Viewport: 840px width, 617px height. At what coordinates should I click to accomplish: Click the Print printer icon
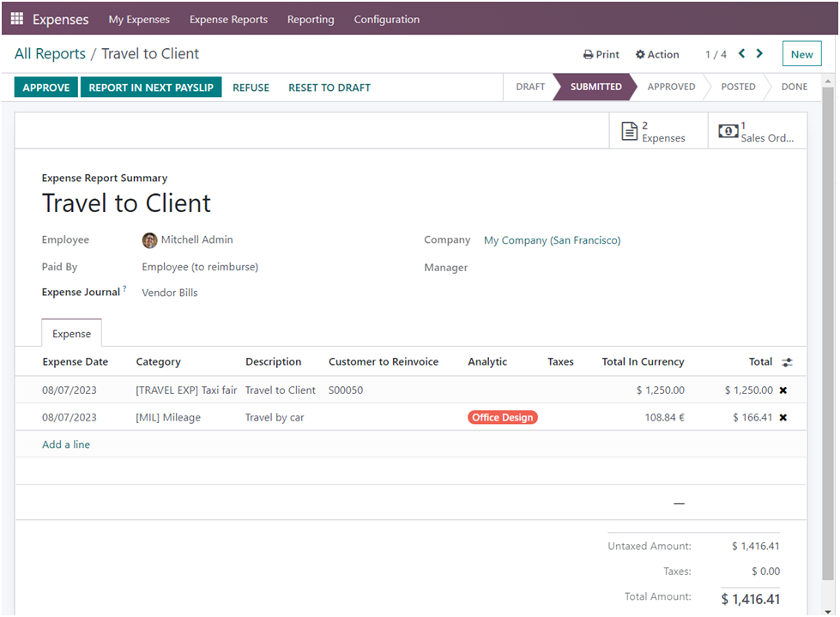(589, 55)
